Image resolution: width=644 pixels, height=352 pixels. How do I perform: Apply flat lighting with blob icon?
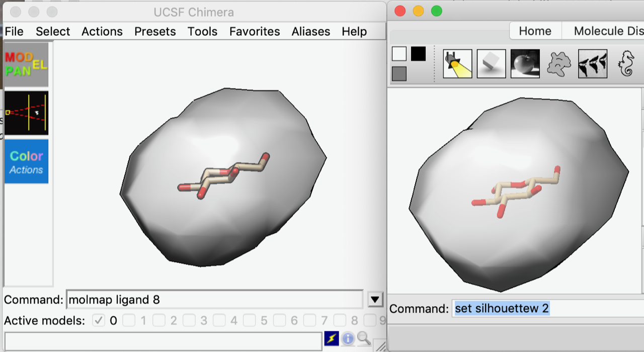(x=559, y=64)
